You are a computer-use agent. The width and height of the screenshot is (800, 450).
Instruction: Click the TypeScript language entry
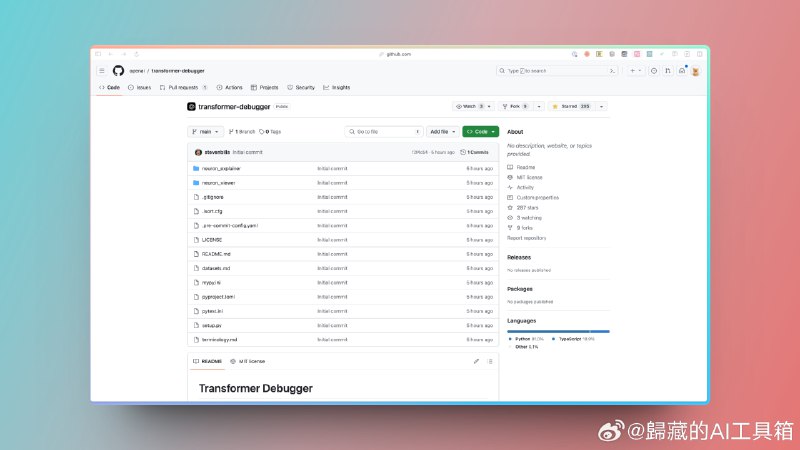point(573,339)
